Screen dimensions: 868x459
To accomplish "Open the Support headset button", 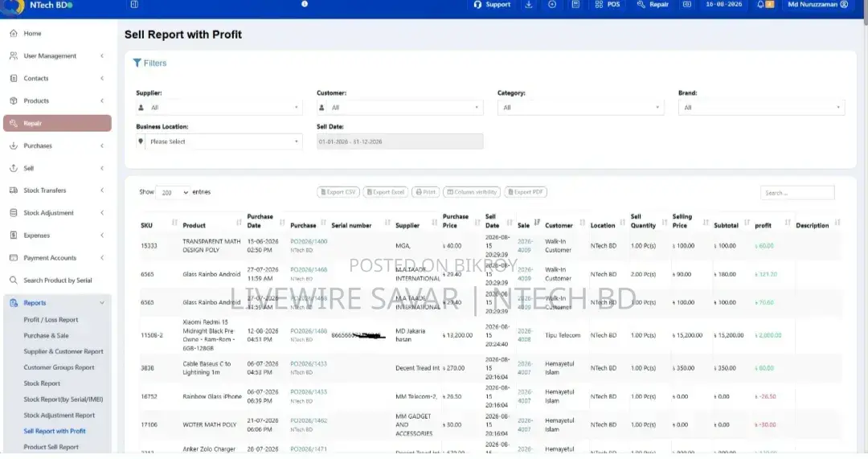I will (492, 5).
